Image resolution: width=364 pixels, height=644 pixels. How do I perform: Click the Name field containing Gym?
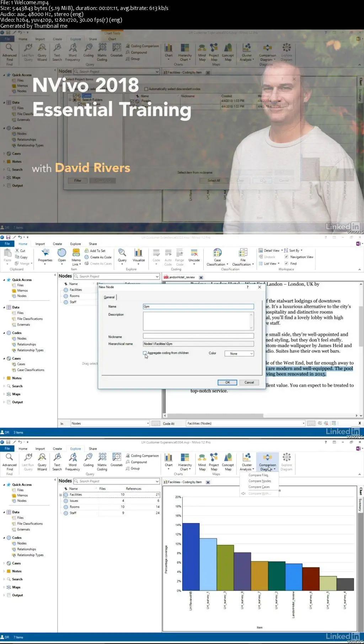click(198, 307)
